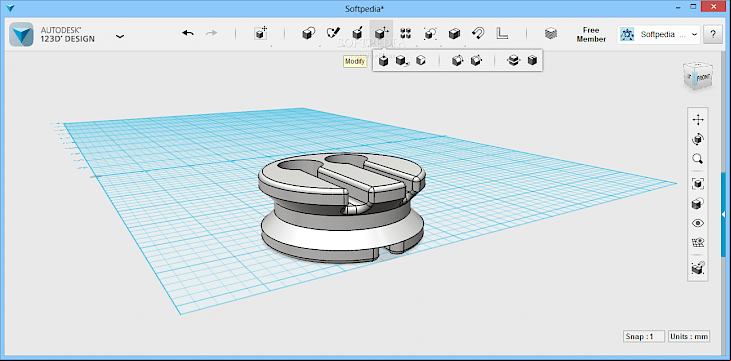Image resolution: width=731 pixels, height=361 pixels.
Task: Open Help with the question mark button
Action: 713,35
